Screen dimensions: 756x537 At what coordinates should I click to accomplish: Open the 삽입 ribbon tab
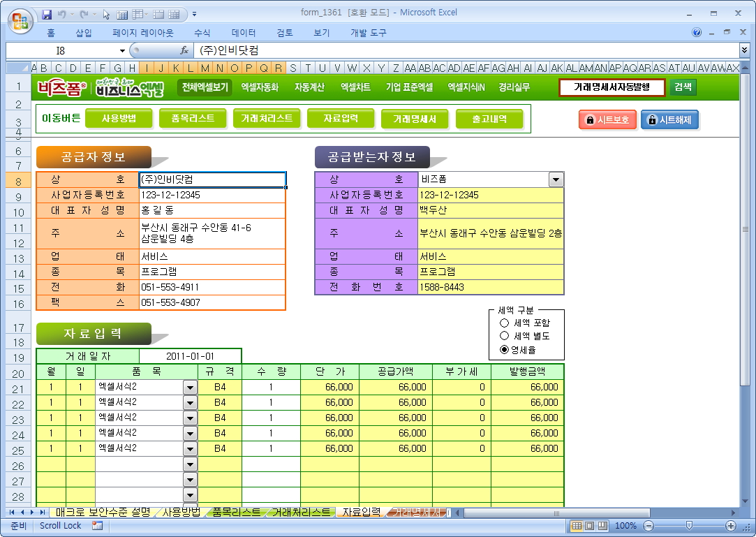tap(83, 33)
